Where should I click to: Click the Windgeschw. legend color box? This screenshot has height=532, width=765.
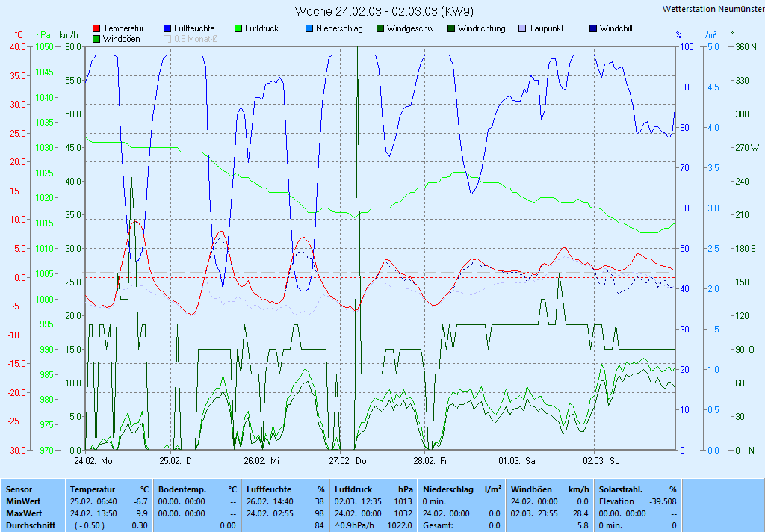point(380,28)
